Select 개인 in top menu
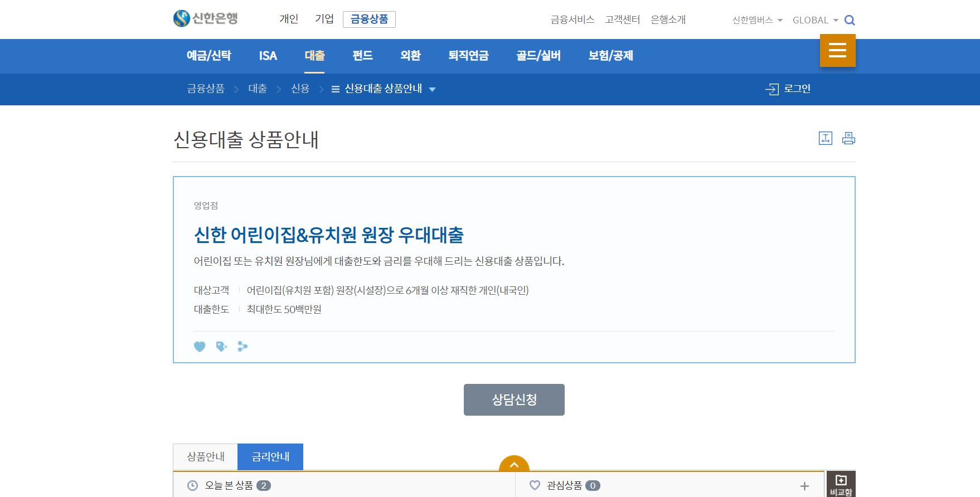This screenshot has height=497, width=980. [x=289, y=19]
